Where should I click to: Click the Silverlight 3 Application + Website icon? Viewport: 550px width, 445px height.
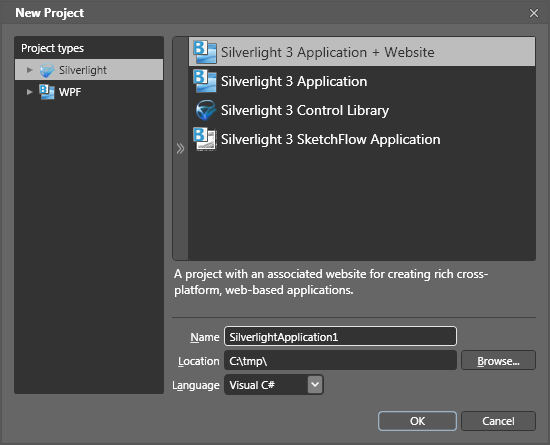coord(205,52)
